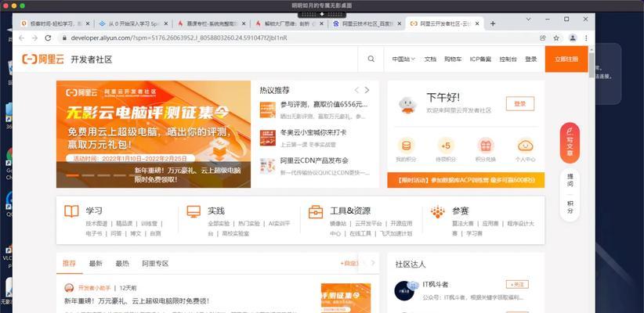Image resolution: width=644 pixels, height=313 pixels.
Task: Follow IT枫斗者 with +关注
Action: tap(517, 284)
